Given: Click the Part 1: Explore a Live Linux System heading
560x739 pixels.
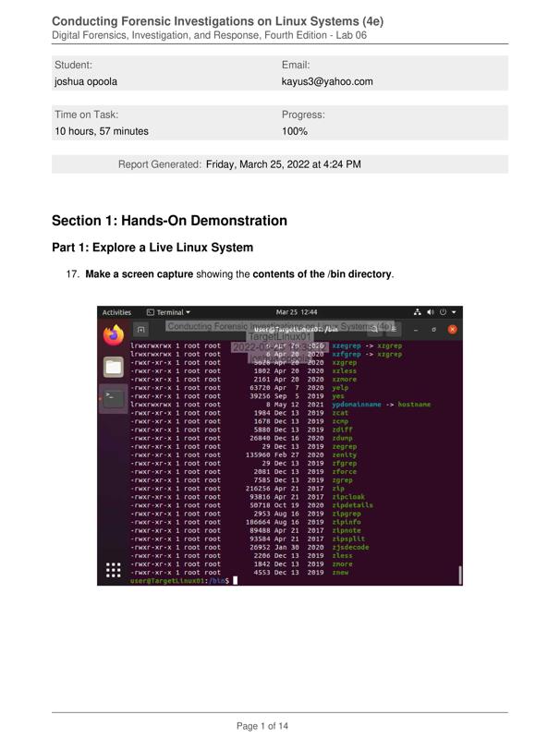Looking at the screenshot, I should pyautogui.click(x=152, y=248).
